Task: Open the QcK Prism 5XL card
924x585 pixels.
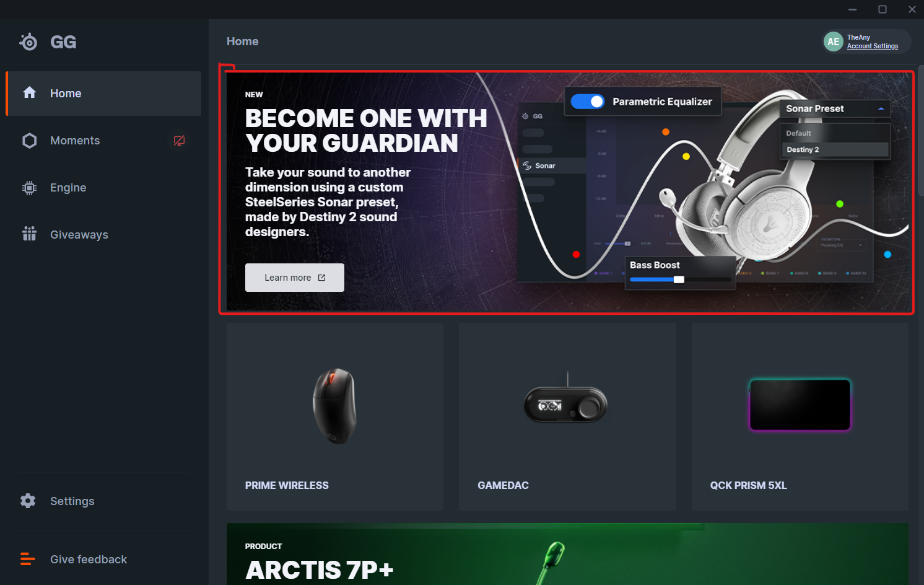Action: pos(800,416)
